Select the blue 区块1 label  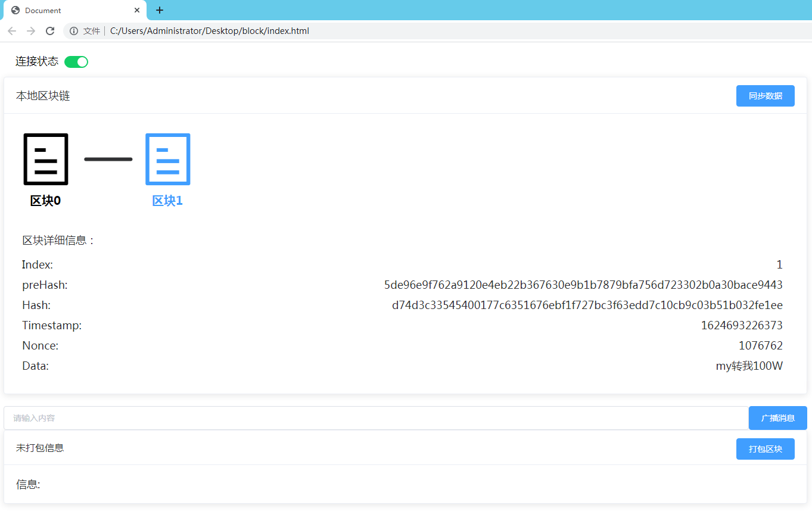tap(167, 200)
